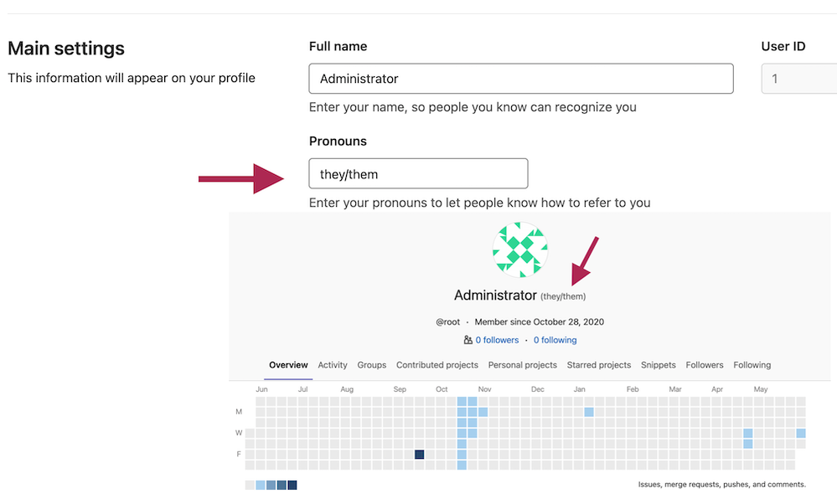Screen dimensions: 837x504
Task: Select the Contributed projects tab
Action: click(x=437, y=365)
